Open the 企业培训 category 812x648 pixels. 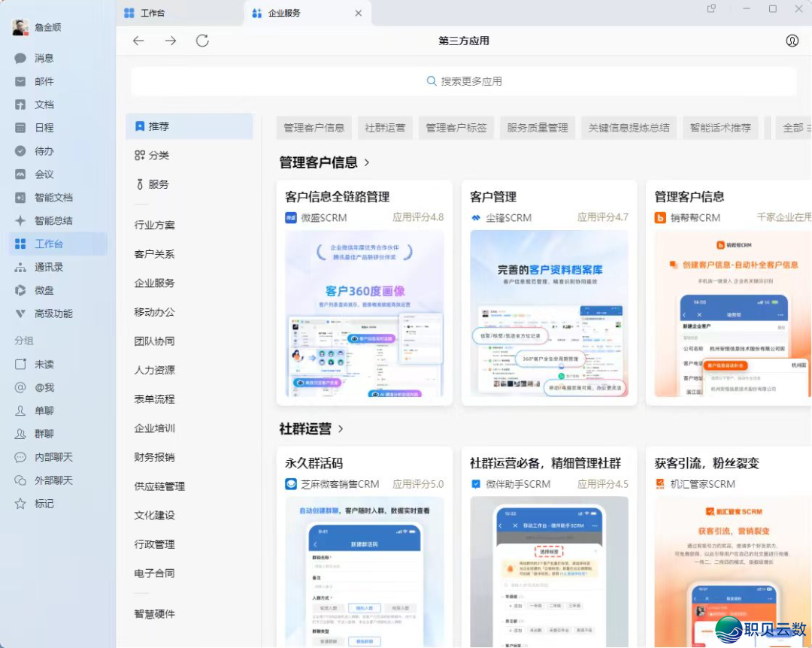pos(154,428)
